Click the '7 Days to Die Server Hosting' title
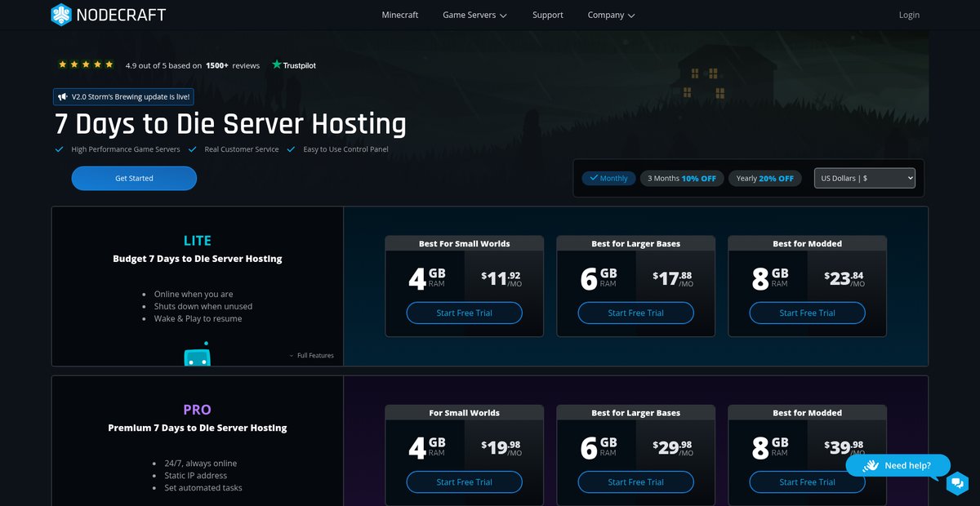 point(230,124)
